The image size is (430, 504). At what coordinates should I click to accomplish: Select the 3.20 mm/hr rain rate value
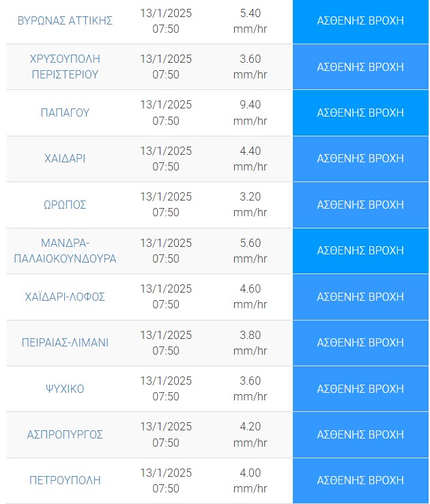click(250, 205)
